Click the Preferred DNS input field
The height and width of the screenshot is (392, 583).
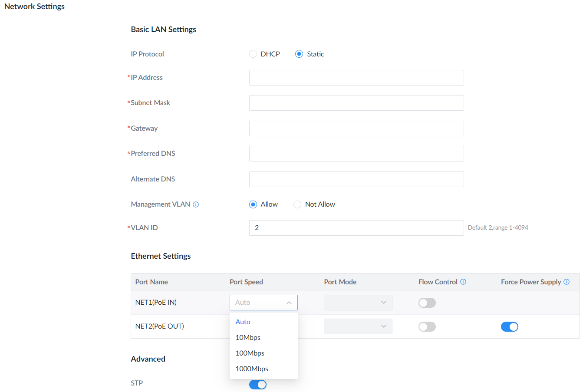pyautogui.click(x=356, y=154)
